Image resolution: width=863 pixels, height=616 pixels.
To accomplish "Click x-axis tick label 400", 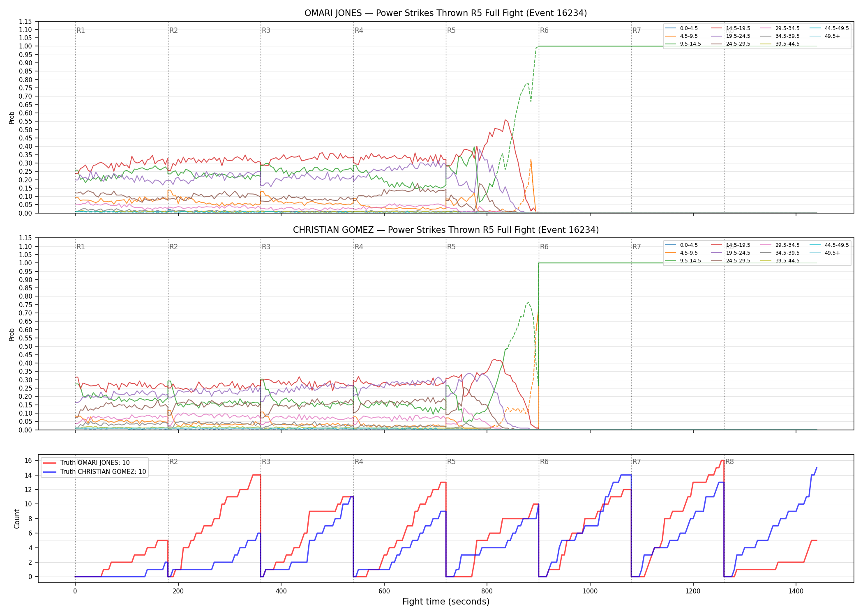I will [281, 591].
